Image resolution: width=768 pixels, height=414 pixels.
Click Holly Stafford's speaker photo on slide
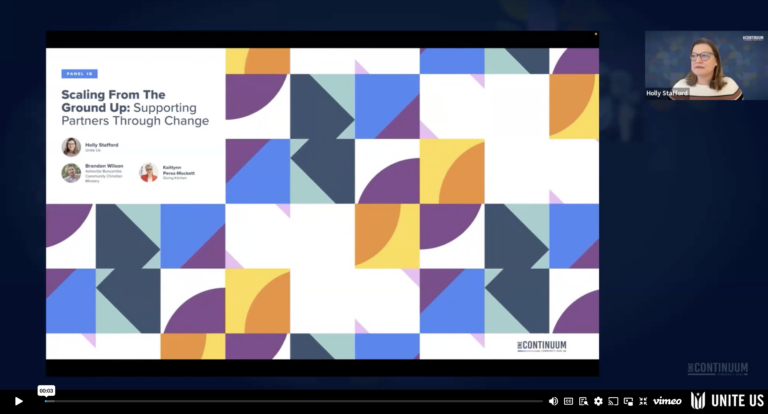pyautogui.click(x=71, y=147)
